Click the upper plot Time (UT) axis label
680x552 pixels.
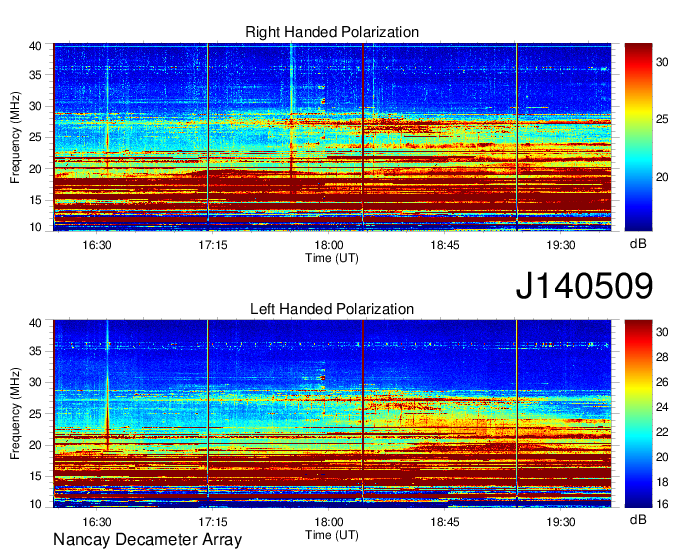coord(332,258)
